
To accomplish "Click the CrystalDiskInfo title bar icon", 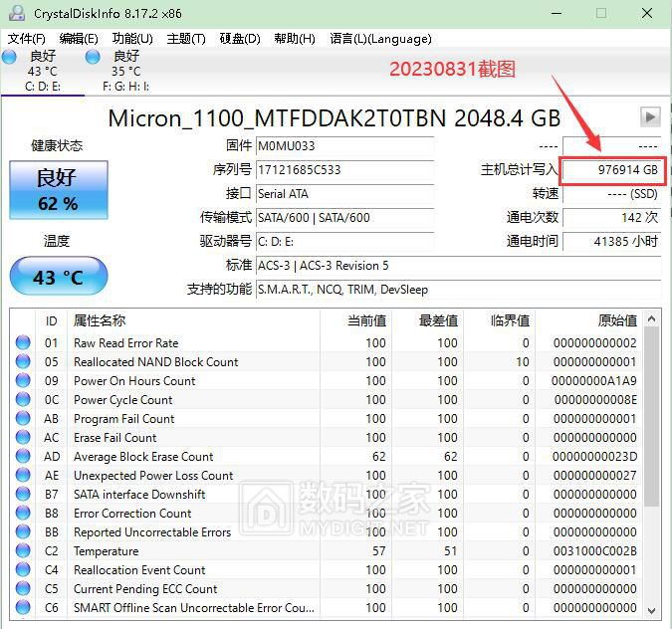I will 17,13.
